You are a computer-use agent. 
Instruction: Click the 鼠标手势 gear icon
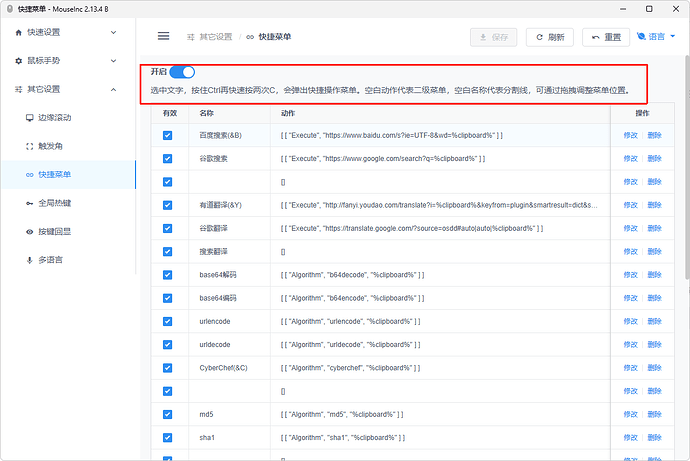tap(18, 61)
